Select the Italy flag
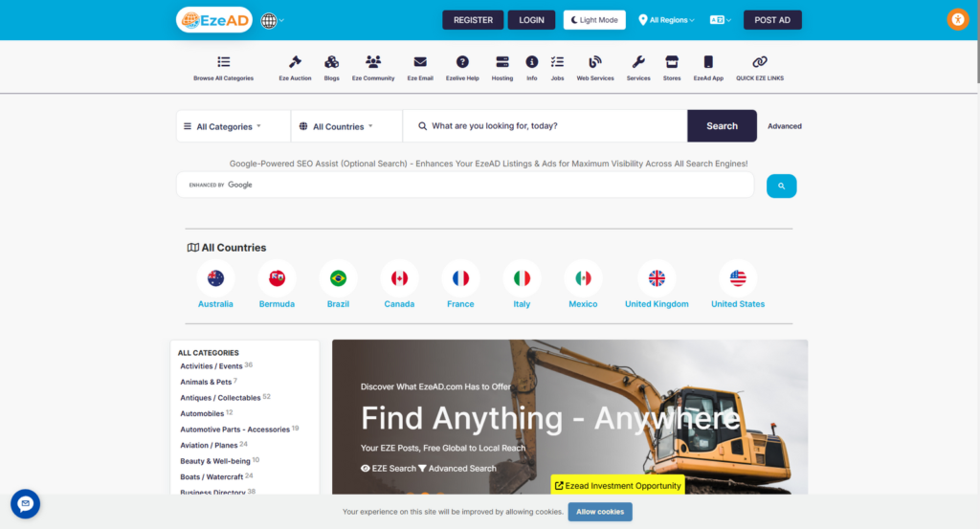Image resolution: width=980 pixels, height=529 pixels. pyautogui.click(x=522, y=278)
